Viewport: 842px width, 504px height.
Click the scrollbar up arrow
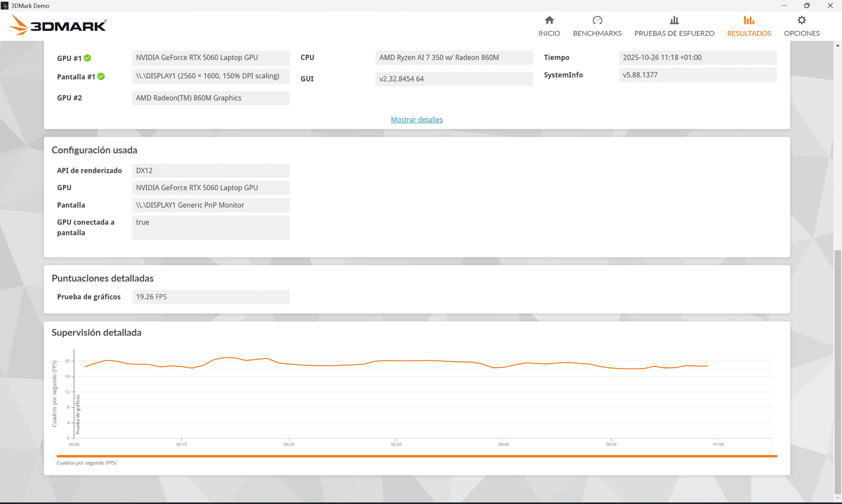[x=838, y=45]
